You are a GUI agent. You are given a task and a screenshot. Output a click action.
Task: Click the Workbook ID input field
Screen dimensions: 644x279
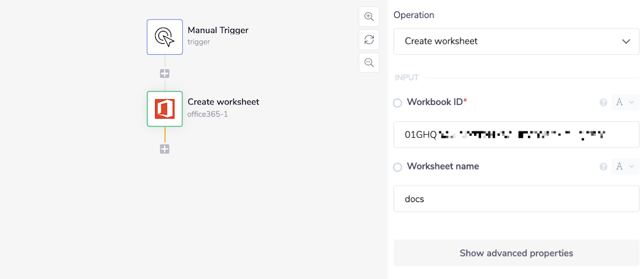516,135
